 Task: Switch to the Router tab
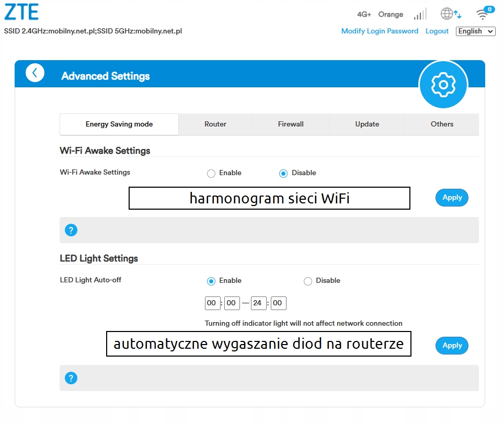click(x=215, y=124)
